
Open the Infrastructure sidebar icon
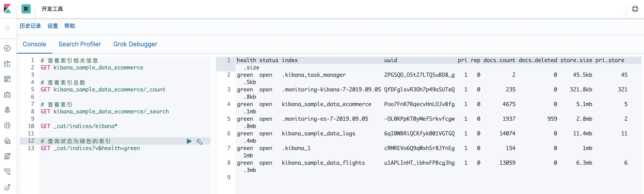[x=7, y=141]
